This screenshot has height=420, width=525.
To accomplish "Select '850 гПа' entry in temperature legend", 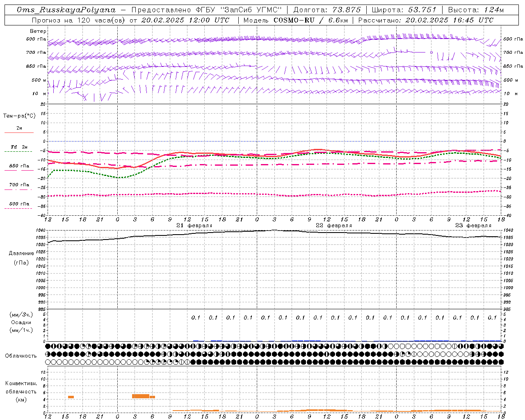I will pyautogui.click(x=19, y=166).
